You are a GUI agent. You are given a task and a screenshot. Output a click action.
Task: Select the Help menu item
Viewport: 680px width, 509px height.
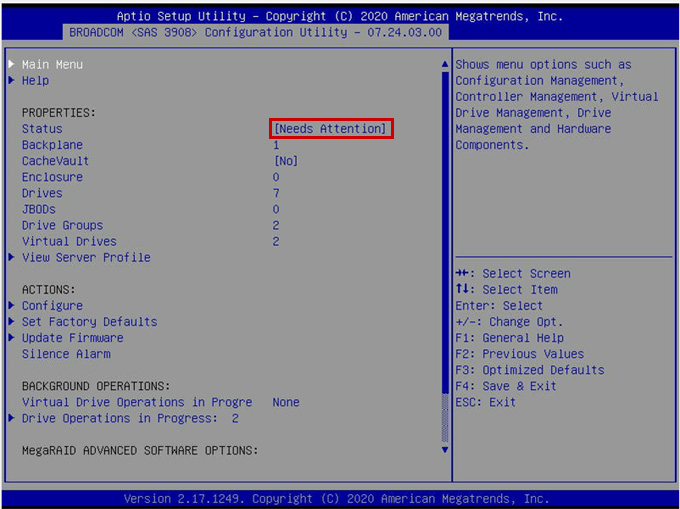click(35, 81)
